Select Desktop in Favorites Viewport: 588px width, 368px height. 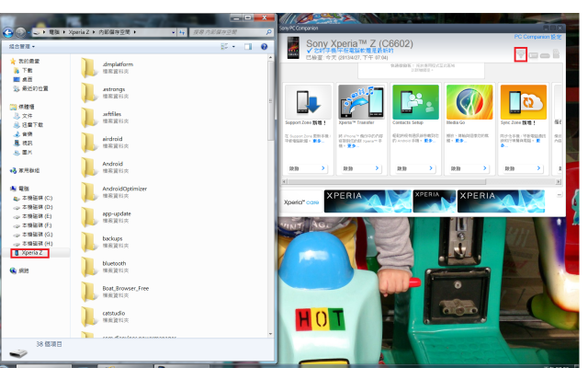click(x=23, y=80)
